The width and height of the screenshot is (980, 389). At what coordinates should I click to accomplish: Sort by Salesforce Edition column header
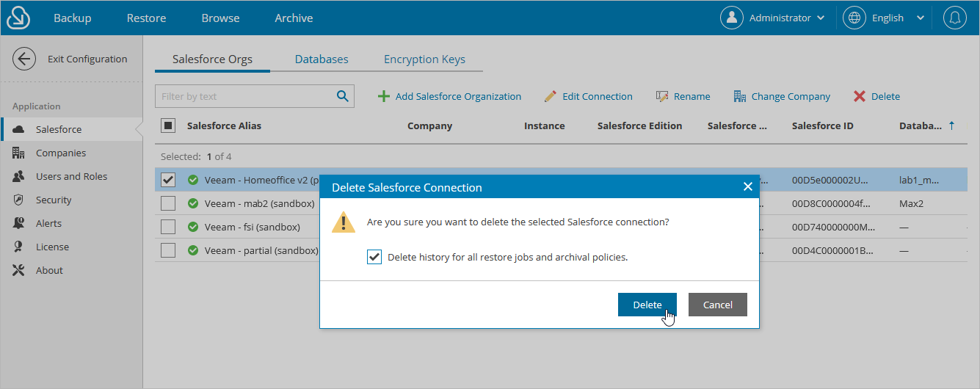(639, 126)
